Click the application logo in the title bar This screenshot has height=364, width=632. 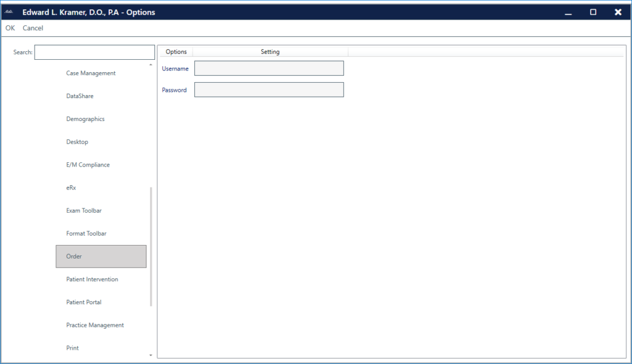9,12
